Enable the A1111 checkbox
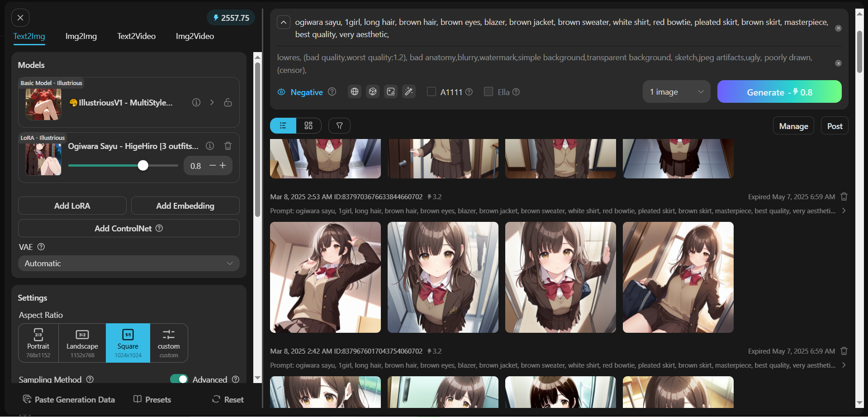868x417 pixels. point(432,92)
